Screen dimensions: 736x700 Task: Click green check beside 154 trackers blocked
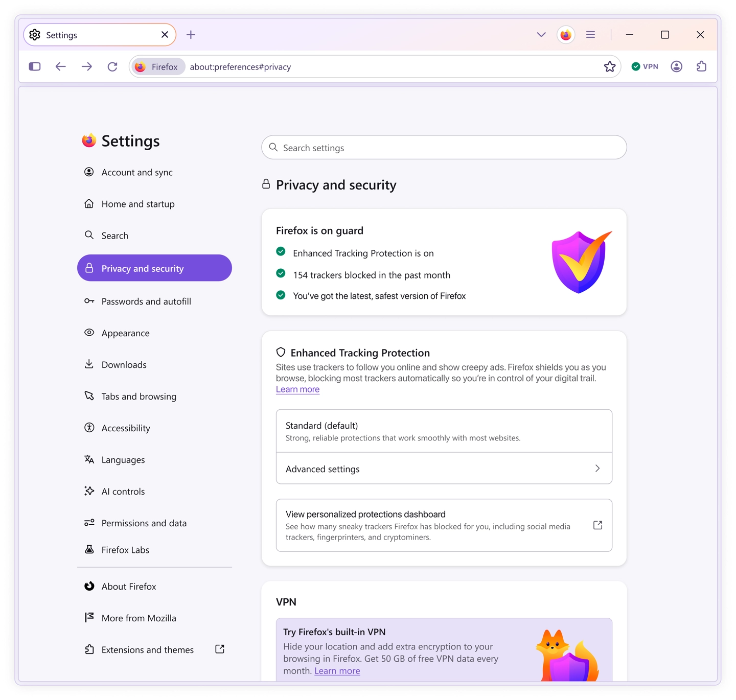pyautogui.click(x=281, y=273)
